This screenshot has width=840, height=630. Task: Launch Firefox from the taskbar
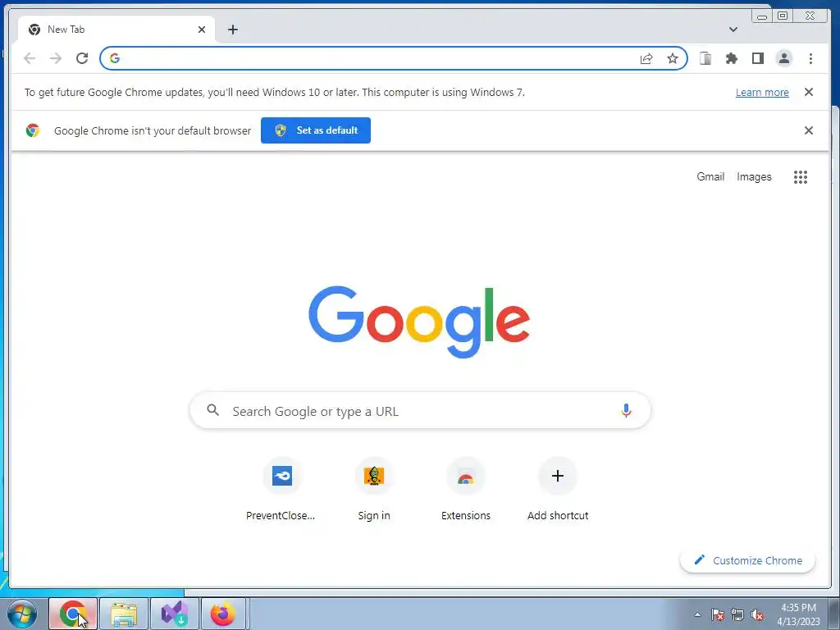223,614
